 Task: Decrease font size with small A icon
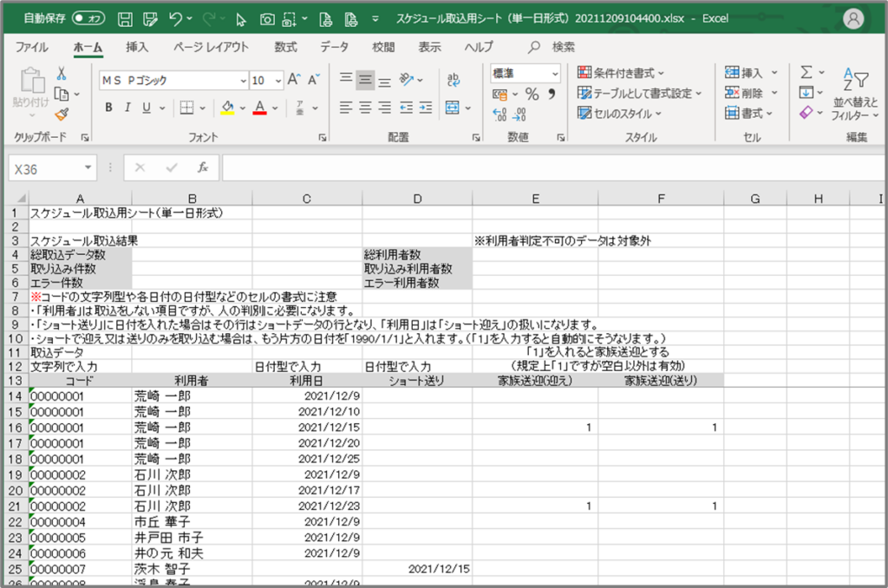point(314,80)
